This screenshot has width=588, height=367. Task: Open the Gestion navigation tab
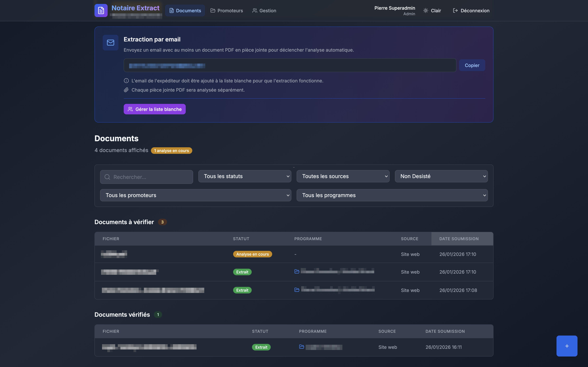click(x=264, y=11)
